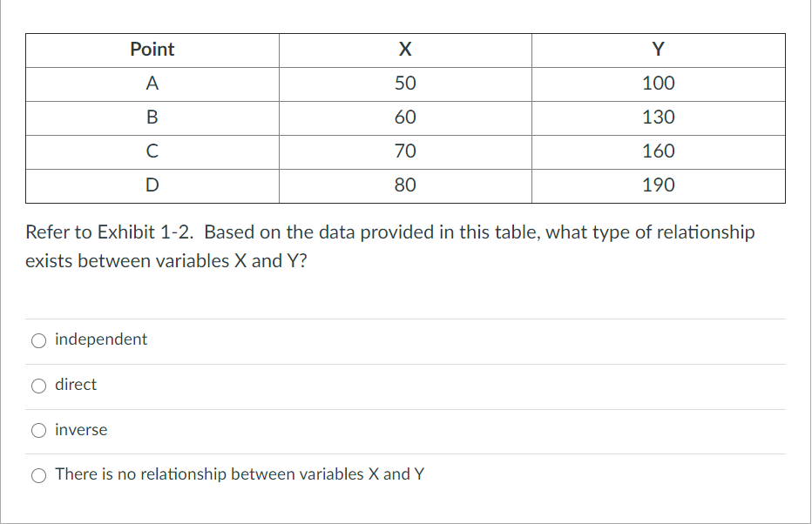This screenshot has width=812, height=524.
Task: Select the no relationship radio button
Action: (x=38, y=475)
